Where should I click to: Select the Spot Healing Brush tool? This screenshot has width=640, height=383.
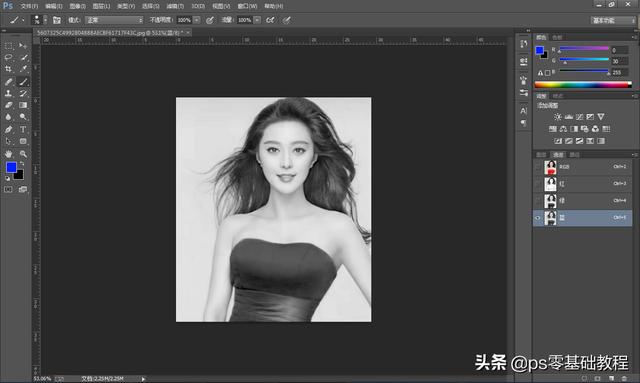[x=8, y=82]
